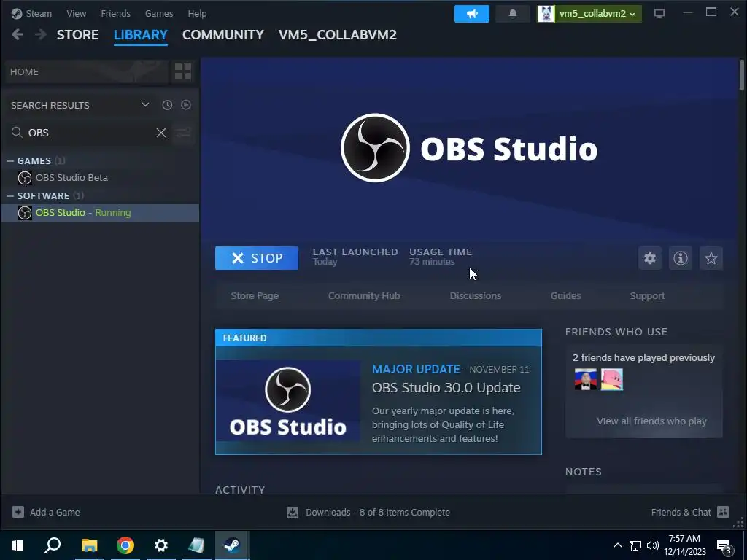Go back with the left arrow
This screenshot has height=560, width=747.
(x=18, y=35)
